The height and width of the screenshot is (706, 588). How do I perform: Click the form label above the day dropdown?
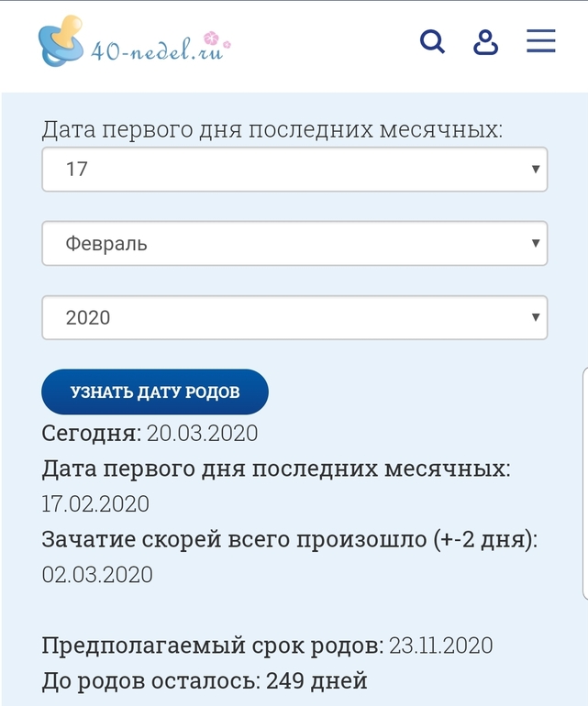pos(272,128)
